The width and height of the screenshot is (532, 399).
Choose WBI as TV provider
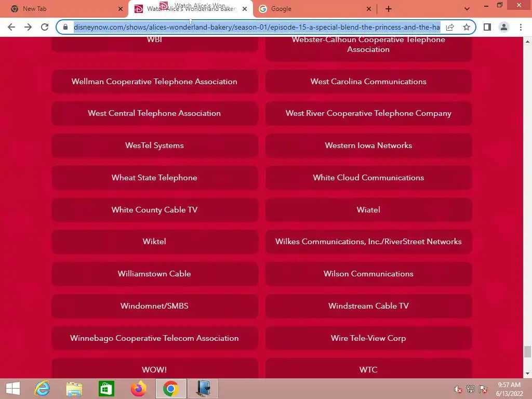click(x=155, y=44)
